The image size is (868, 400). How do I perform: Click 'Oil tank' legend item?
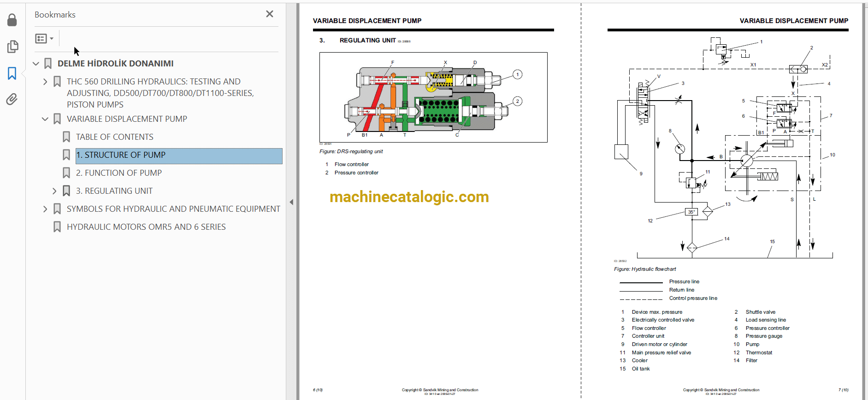641,369
